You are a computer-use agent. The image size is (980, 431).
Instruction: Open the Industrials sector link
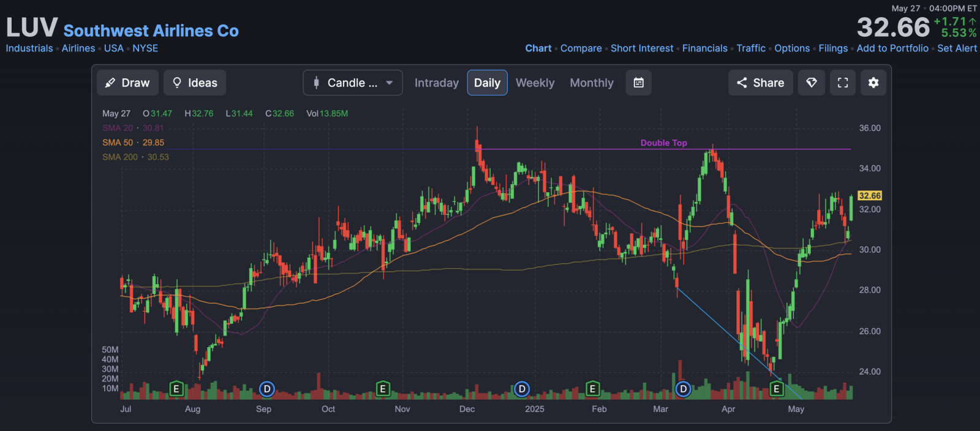click(29, 48)
